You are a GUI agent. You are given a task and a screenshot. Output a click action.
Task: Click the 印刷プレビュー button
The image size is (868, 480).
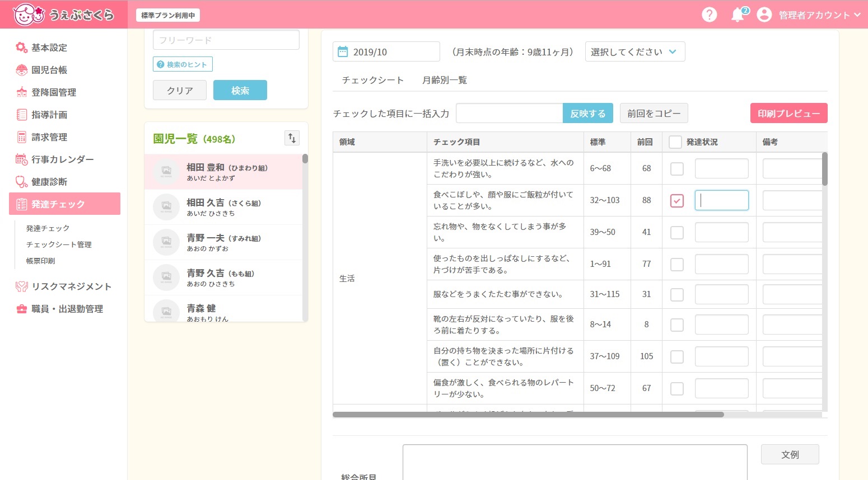(x=789, y=113)
